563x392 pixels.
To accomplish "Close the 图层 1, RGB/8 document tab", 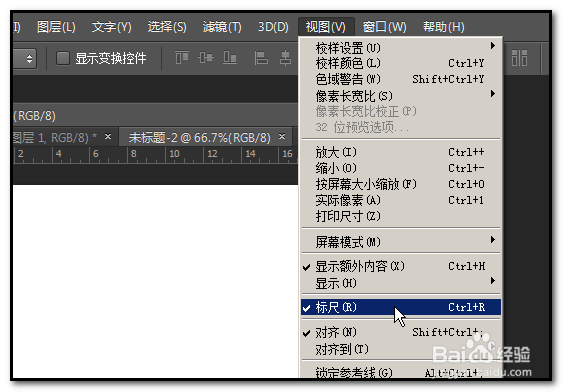I will [x=108, y=137].
